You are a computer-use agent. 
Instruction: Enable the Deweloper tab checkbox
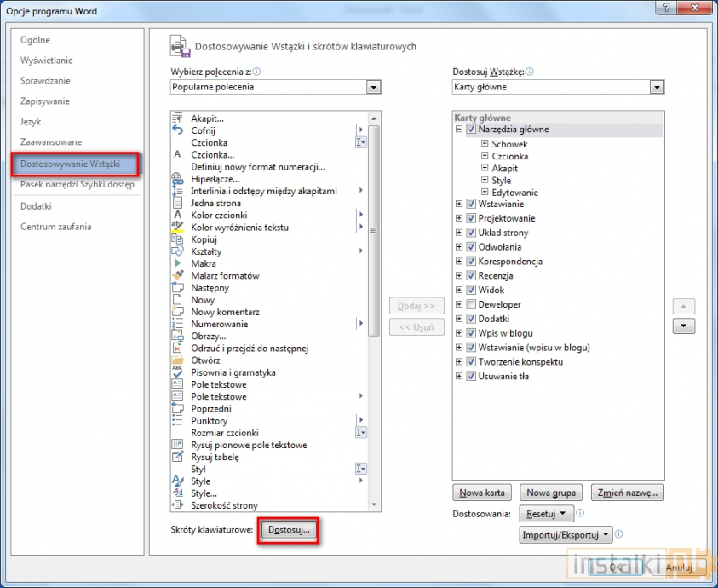click(471, 304)
